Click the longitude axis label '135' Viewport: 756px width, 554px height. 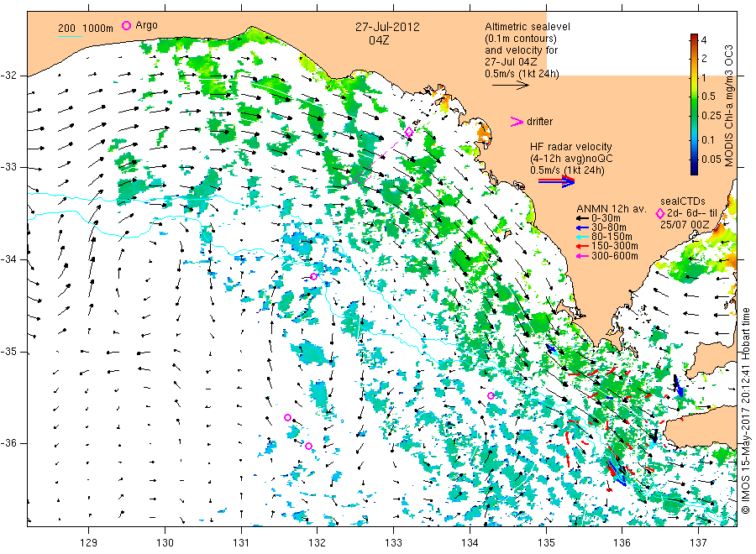pyautogui.click(x=546, y=543)
